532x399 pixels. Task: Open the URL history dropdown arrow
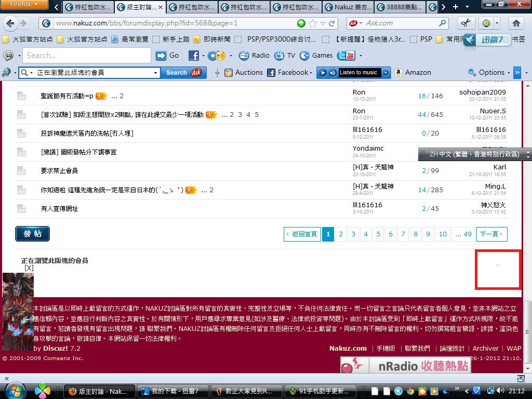[x=323, y=23]
